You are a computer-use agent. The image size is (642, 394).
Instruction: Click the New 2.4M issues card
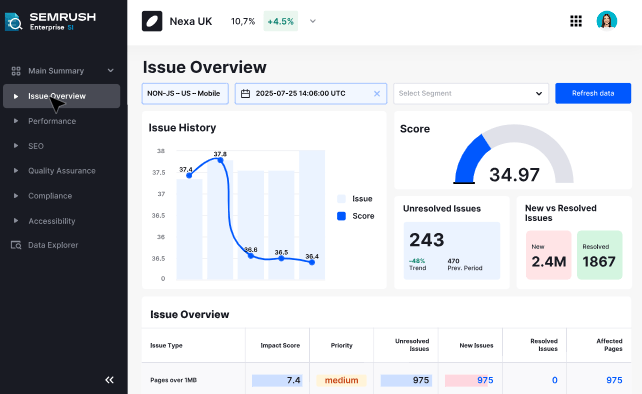[549, 255]
